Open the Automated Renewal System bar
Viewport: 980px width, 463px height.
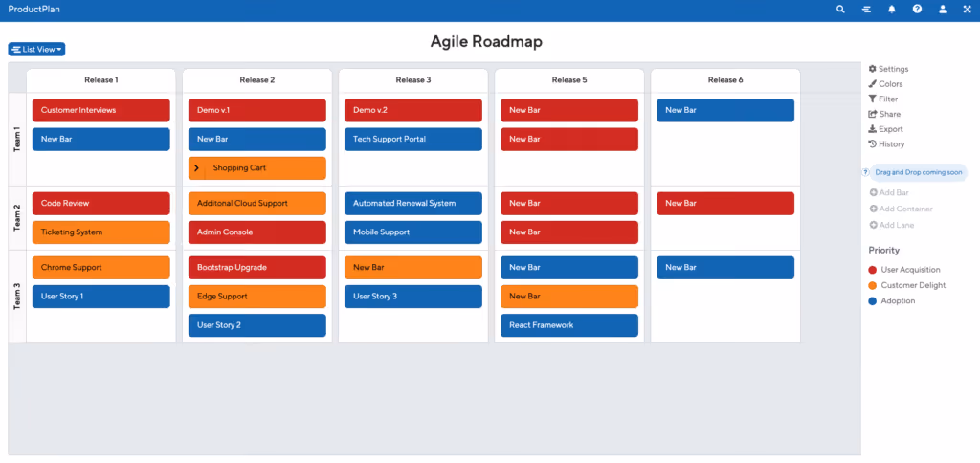pyautogui.click(x=413, y=203)
